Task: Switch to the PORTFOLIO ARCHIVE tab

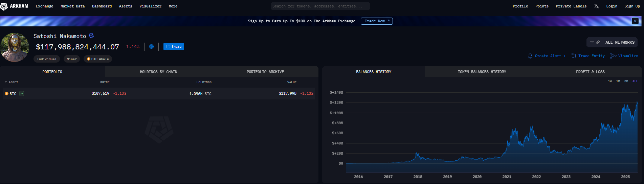Action: coord(265,72)
